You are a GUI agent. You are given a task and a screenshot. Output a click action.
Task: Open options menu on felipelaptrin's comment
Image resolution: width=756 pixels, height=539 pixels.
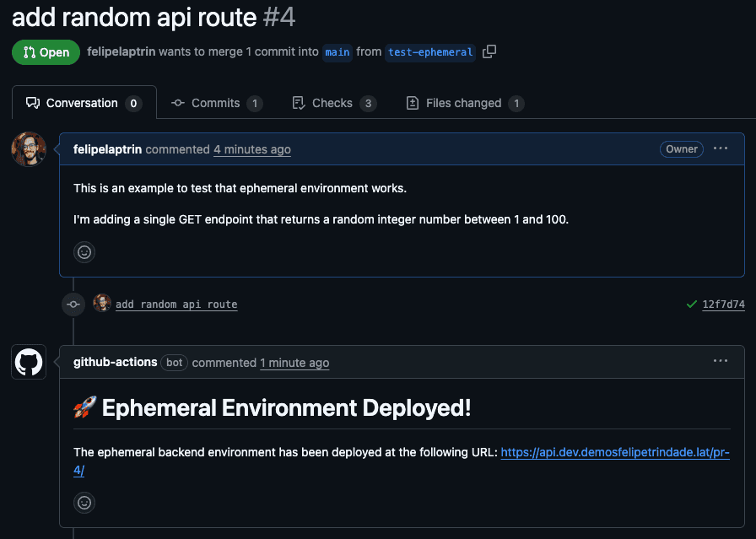coord(720,148)
